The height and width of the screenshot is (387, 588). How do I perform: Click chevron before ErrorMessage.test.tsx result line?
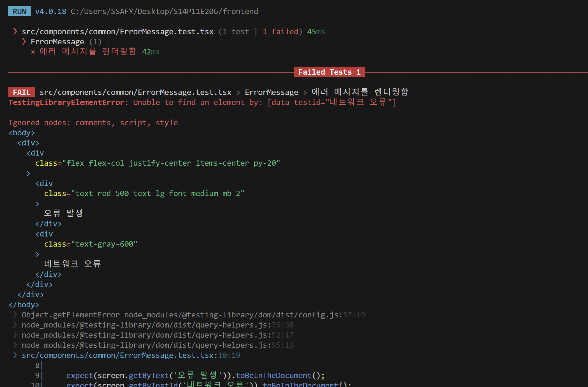(15, 32)
